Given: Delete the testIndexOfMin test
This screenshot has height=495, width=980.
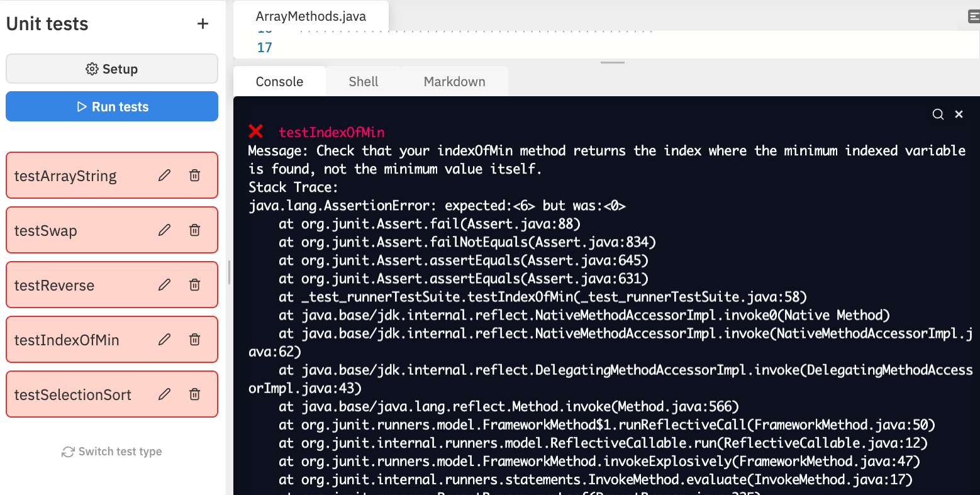Looking at the screenshot, I should [x=195, y=340].
